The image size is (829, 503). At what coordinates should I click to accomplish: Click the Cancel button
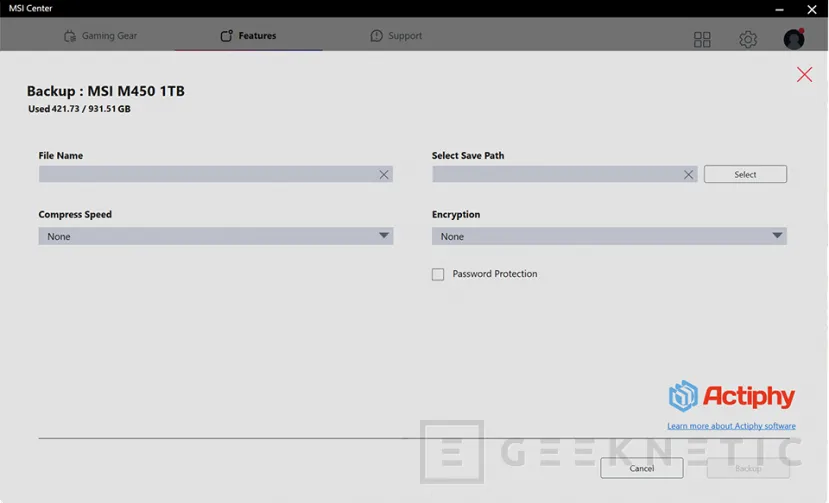click(x=641, y=468)
